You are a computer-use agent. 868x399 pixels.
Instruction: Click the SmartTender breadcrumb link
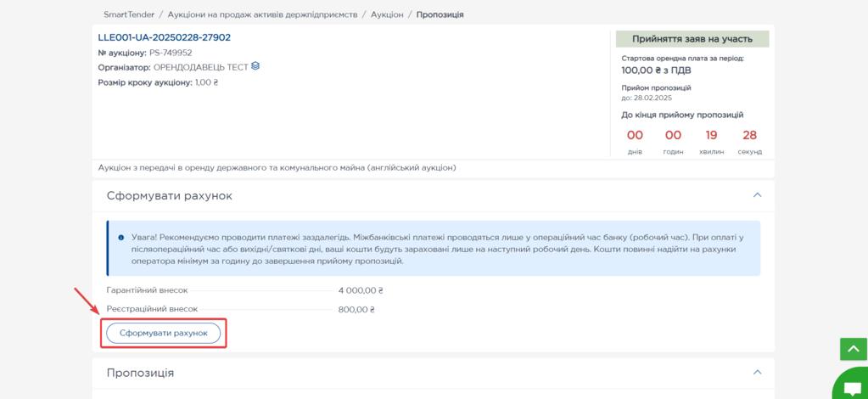126,14
